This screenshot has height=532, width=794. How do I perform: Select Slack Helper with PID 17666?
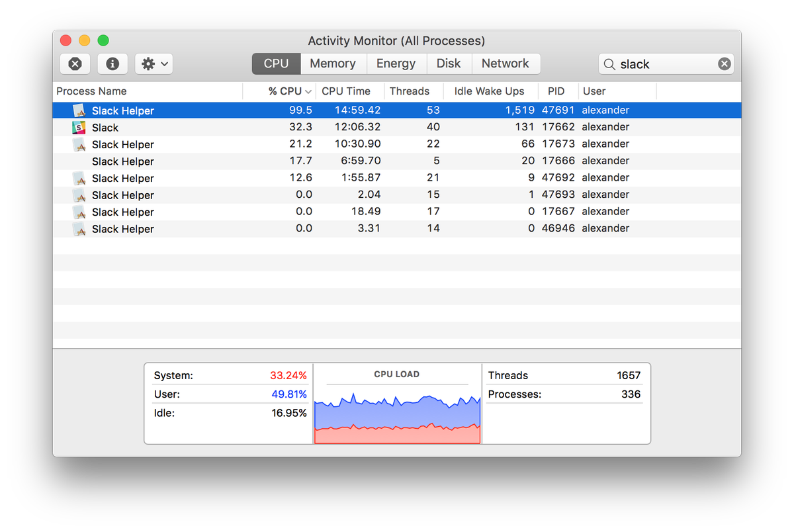pos(397,161)
